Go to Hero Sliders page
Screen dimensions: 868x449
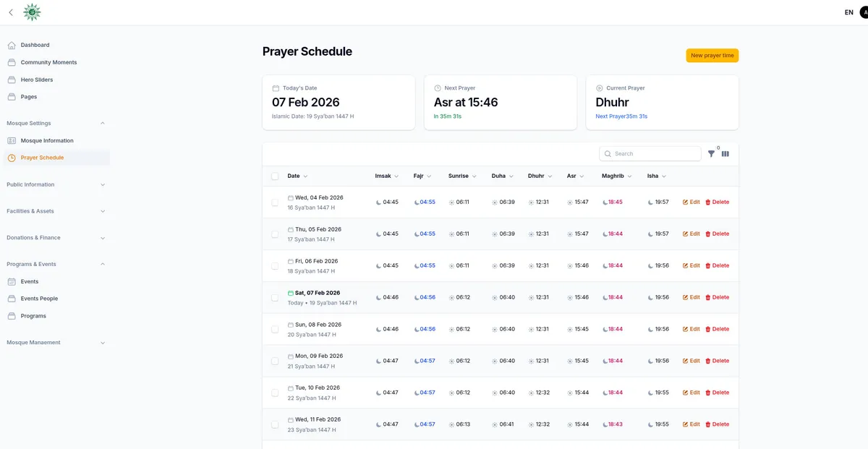(x=36, y=80)
